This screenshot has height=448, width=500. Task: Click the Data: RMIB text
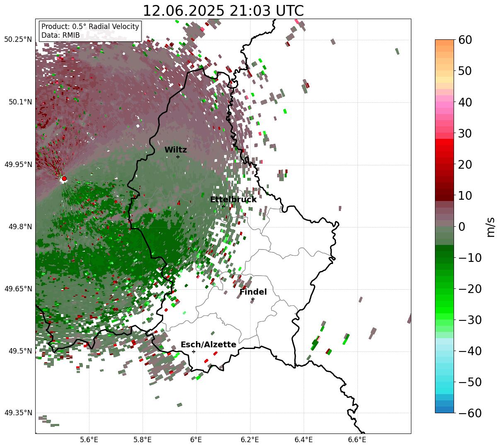tap(60, 36)
